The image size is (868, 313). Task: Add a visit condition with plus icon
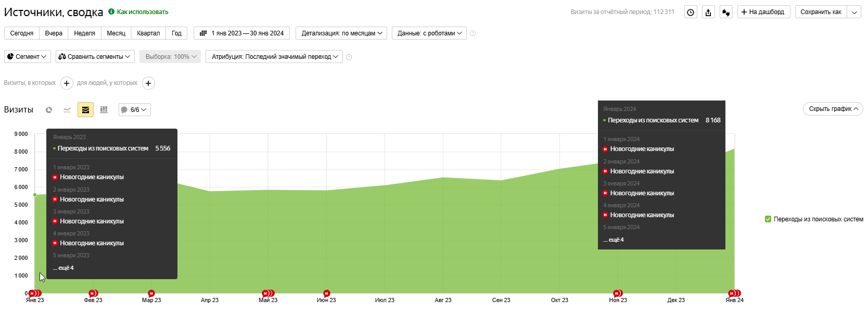pos(67,83)
